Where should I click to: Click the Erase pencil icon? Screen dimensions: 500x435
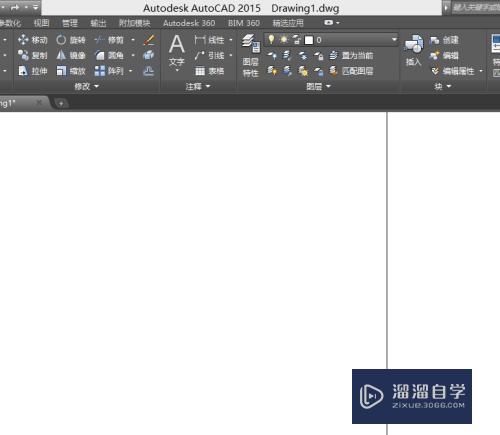click(x=149, y=40)
